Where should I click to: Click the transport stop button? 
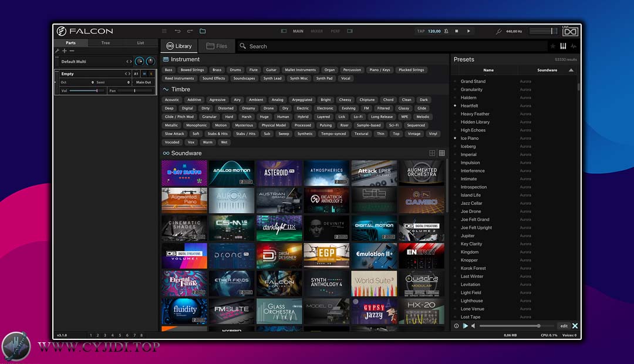pyautogui.click(x=457, y=31)
